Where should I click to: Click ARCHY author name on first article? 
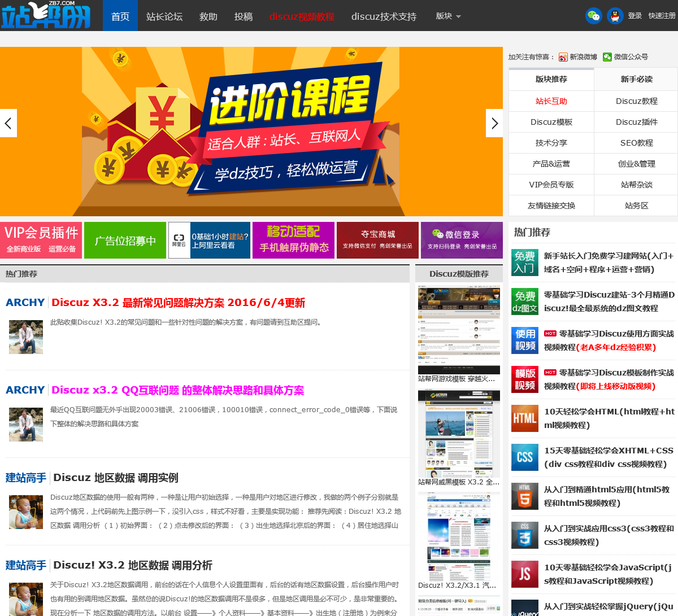click(x=25, y=303)
